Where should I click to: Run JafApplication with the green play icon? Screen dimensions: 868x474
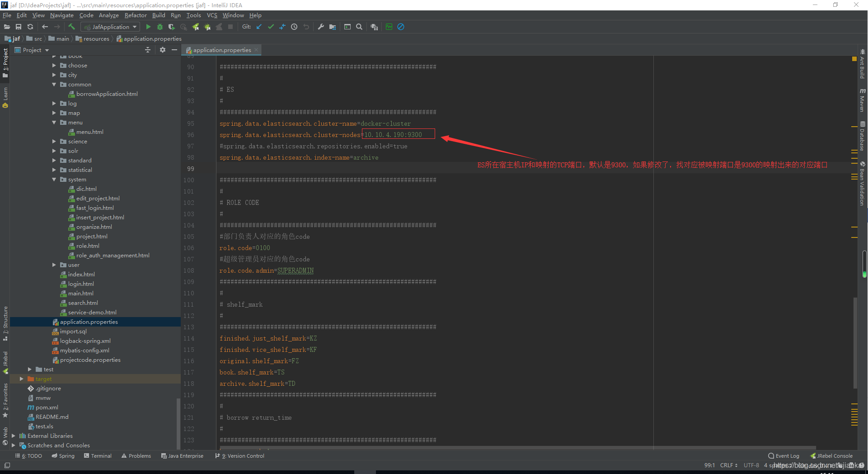coord(148,27)
